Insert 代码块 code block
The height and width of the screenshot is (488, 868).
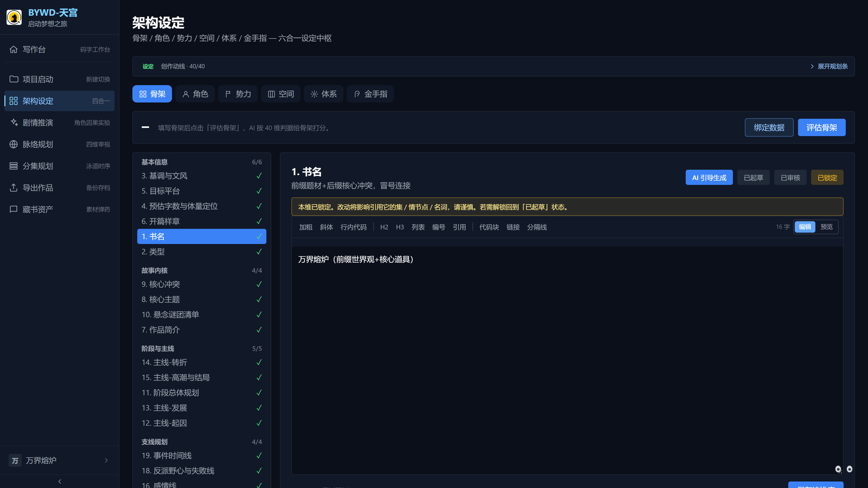(x=489, y=227)
